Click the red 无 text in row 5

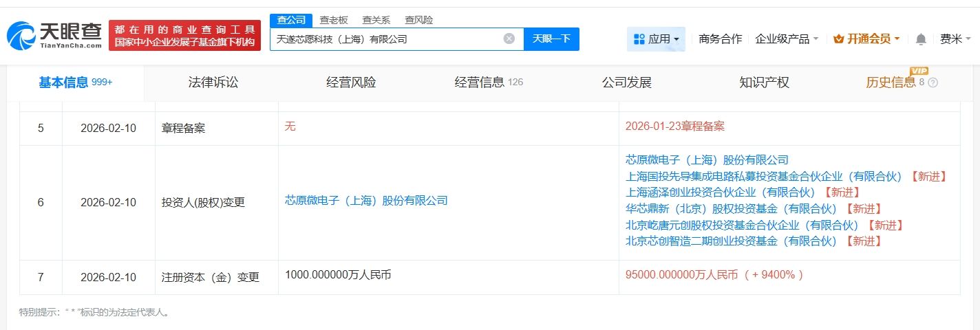point(290,126)
